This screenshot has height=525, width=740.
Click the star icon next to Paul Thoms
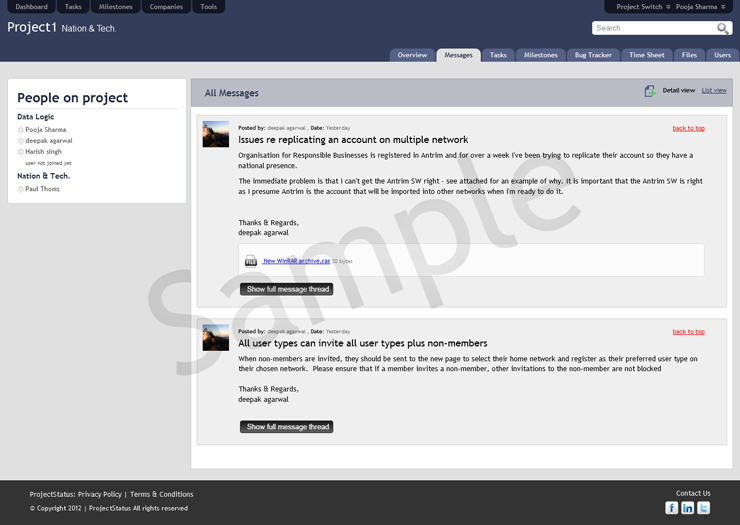pyautogui.click(x=21, y=189)
